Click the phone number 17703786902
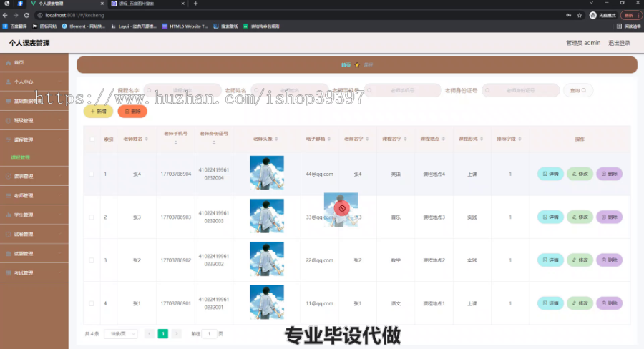 (x=176, y=260)
